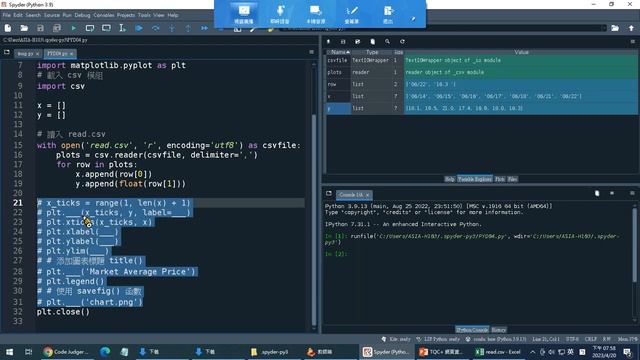Select the variable y row
Image resolution: width=640 pixels, height=360 pixels.
pos(482,108)
